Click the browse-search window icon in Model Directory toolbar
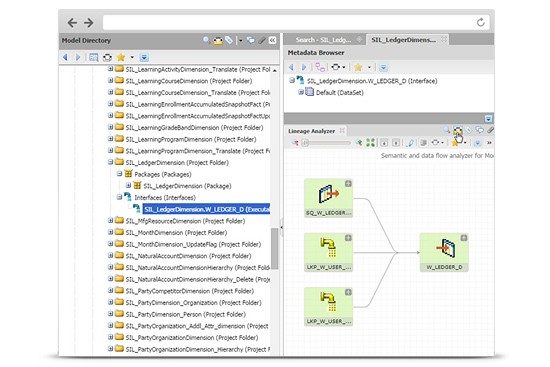The height and width of the screenshot is (367, 550). point(94,57)
